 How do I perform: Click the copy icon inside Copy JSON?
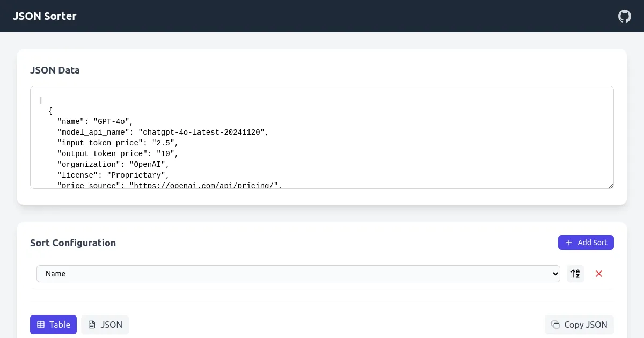555,325
